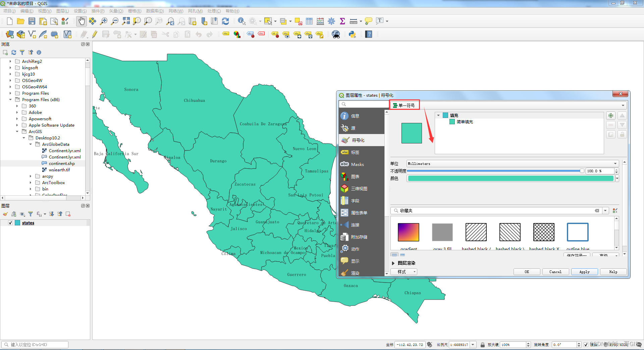Expand the arcpy folder in browser
The image size is (644, 350).
pos(31,176)
